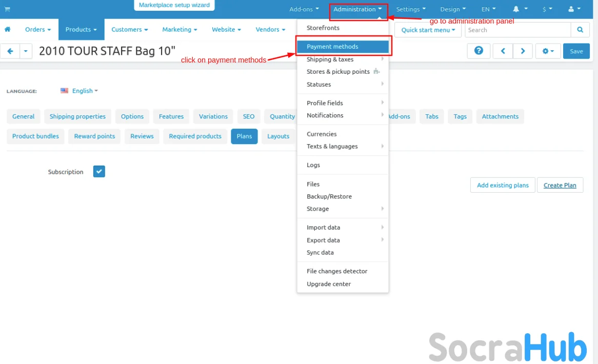Select File changes detector entry
The image size is (598, 364).
pos(343,271)
